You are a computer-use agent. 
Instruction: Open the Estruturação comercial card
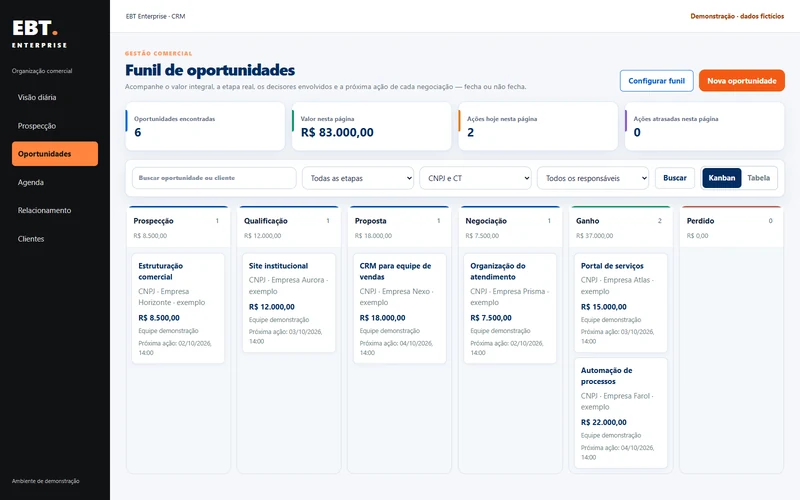tap(178, 308)
